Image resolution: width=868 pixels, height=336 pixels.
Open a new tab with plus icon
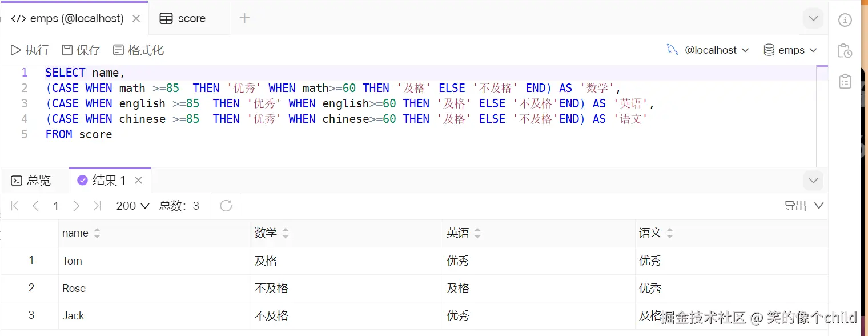tap(244, 18)
